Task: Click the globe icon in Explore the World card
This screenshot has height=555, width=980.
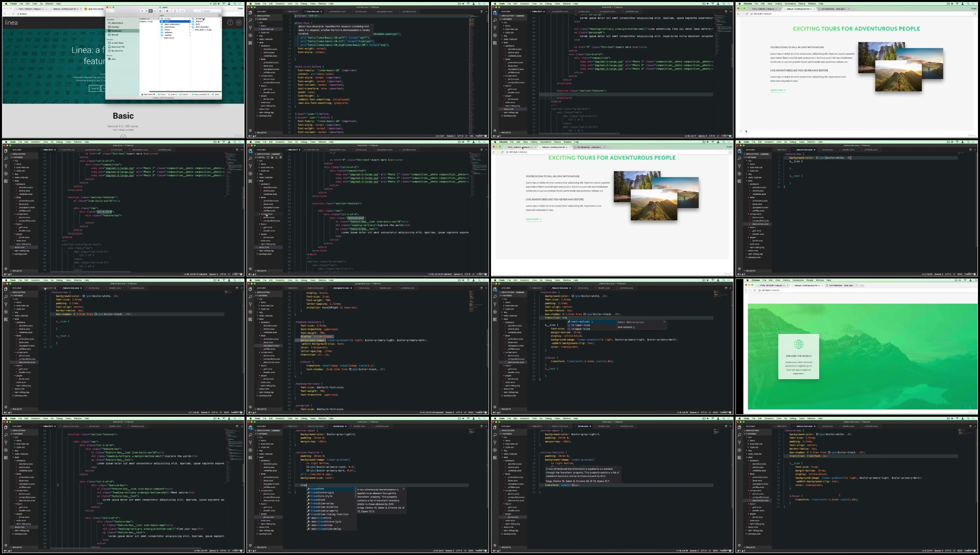Action: (798, 344)
